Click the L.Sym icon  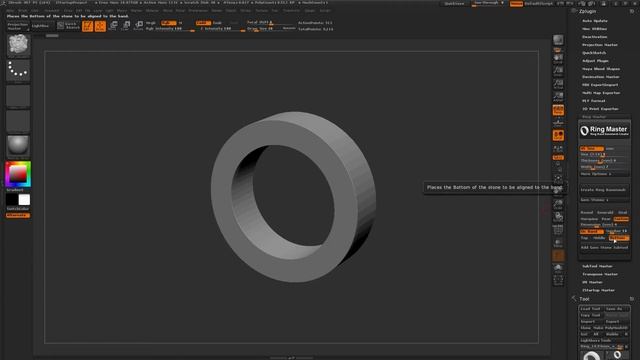click(x=558, y=149)
